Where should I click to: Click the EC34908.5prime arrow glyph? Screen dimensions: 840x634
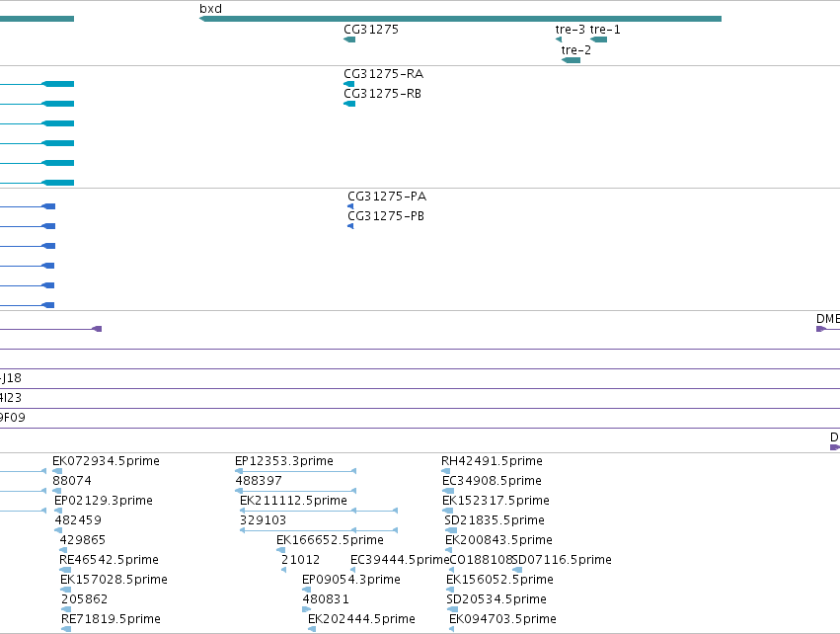tap(448, 491)
